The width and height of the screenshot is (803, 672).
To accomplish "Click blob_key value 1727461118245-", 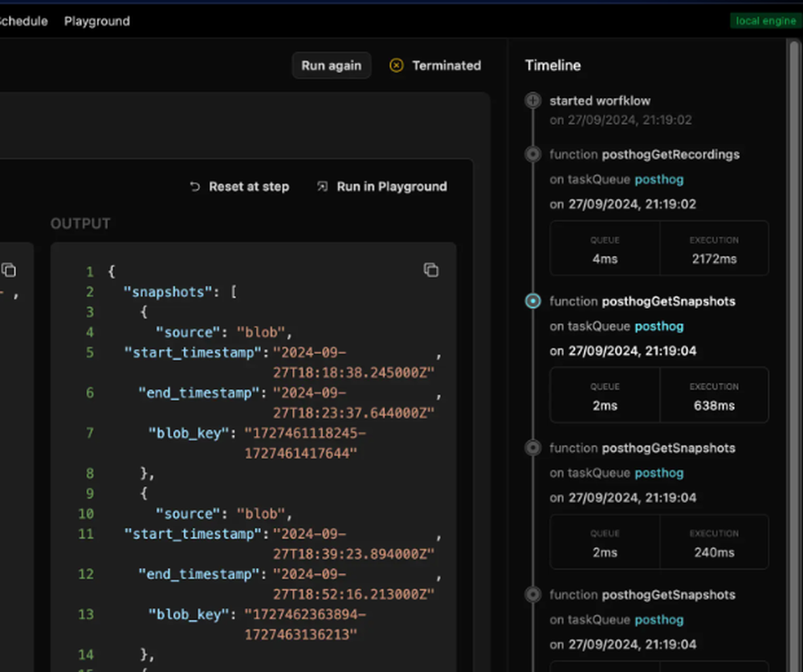I will tap(305, 434).
